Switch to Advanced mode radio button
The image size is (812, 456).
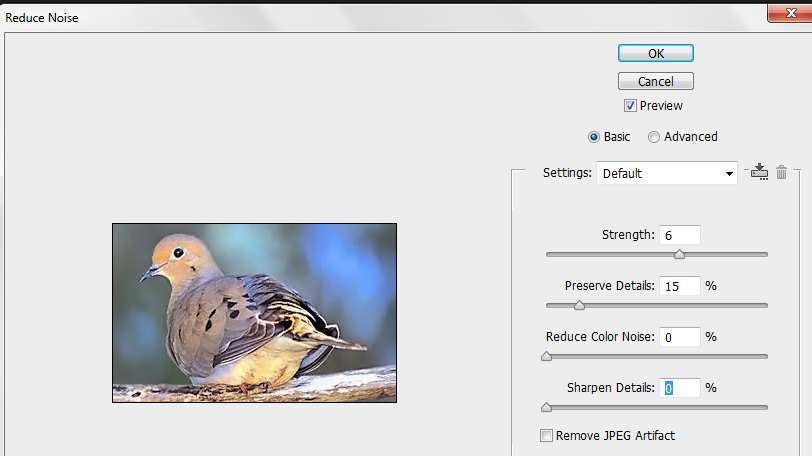click(654, 137)
